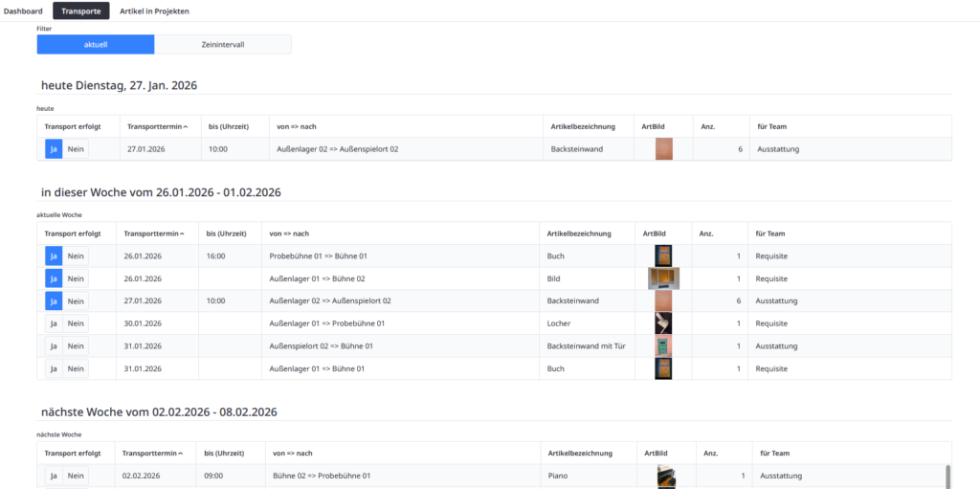The image size is (980, 489).
Task: Click Backsteinwand image in the current week table
Action: click(x=662, y=300)
